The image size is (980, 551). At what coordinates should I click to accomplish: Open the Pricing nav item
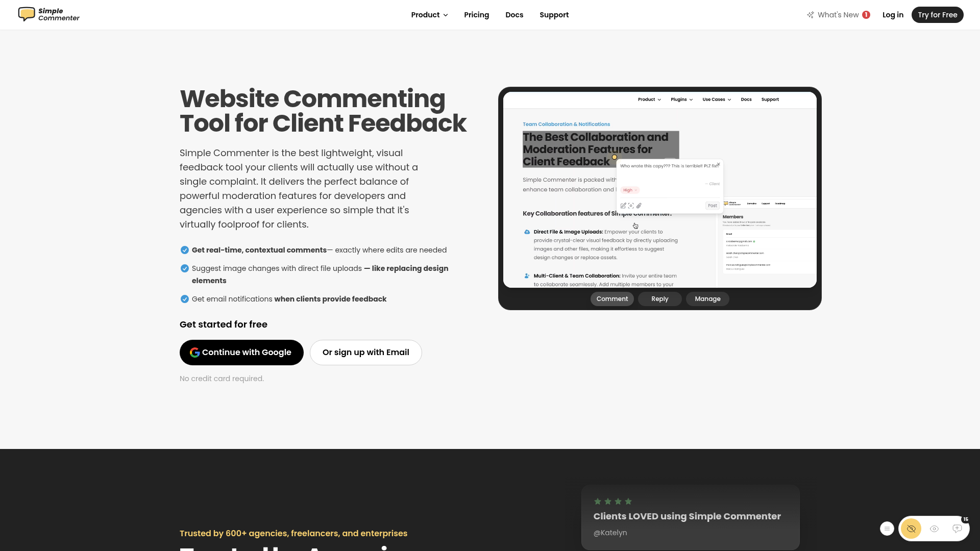pos(476,15)
